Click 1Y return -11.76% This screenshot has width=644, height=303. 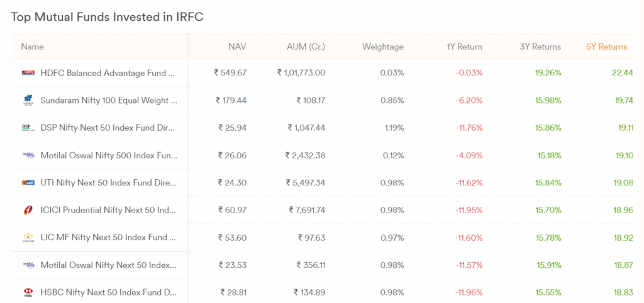click(469, 128)
